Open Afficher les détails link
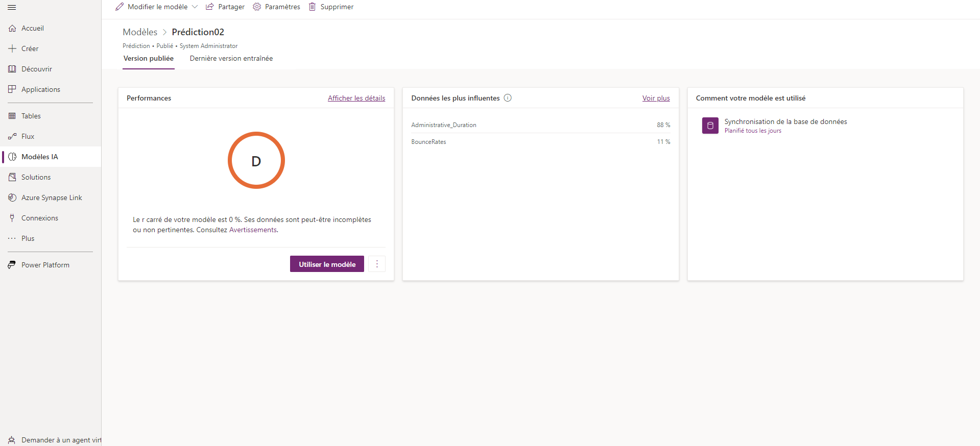980x446 pixels. tap(356, 98)
